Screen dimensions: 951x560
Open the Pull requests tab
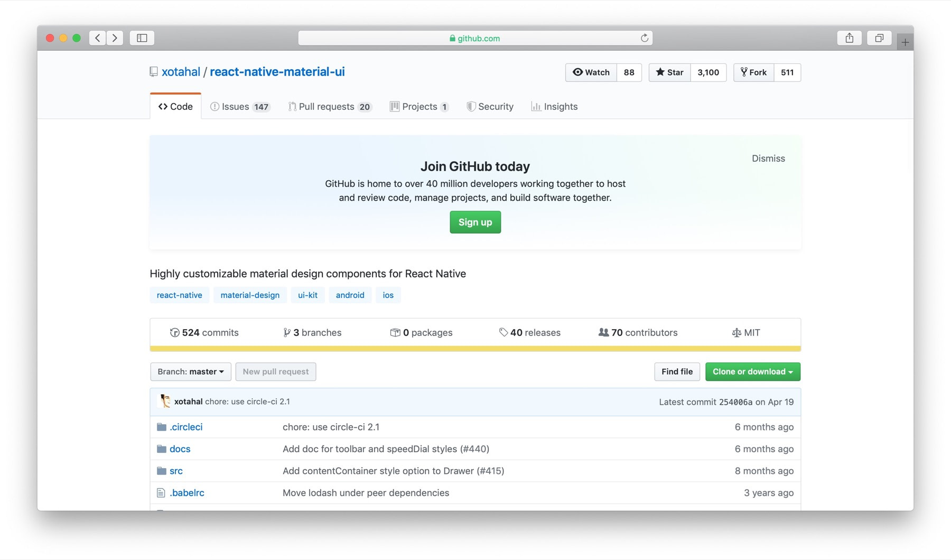coord(330,106)
